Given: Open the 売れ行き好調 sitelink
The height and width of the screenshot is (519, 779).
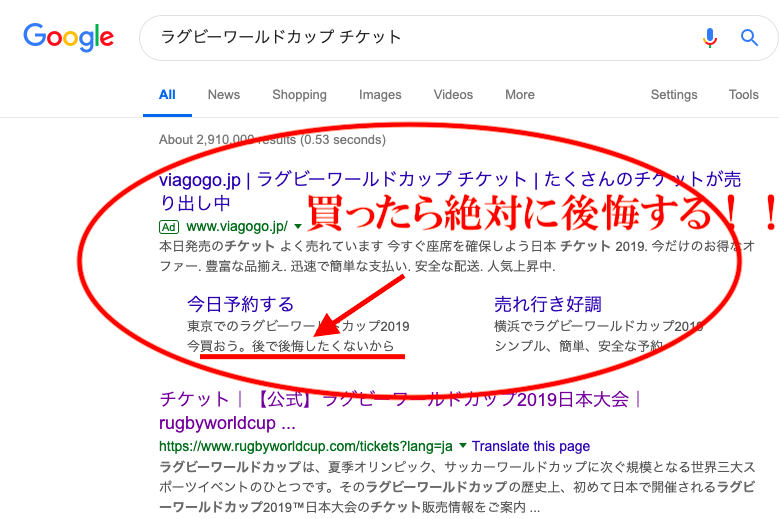Looking at the screenshot, I should pyautogui.click(x=547, y=304).
